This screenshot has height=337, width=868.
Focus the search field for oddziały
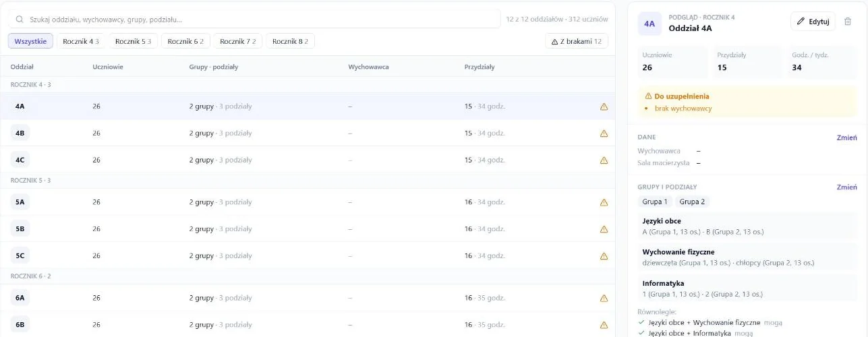(x=254, y=20)
